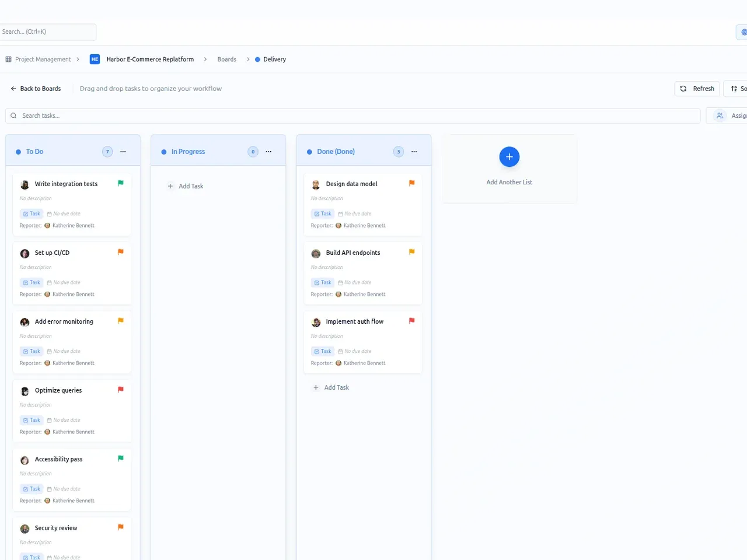The height and width of the screenshot is (560, 747).
Task: Click the Done list count badge
Action: (x=399, y=152)
